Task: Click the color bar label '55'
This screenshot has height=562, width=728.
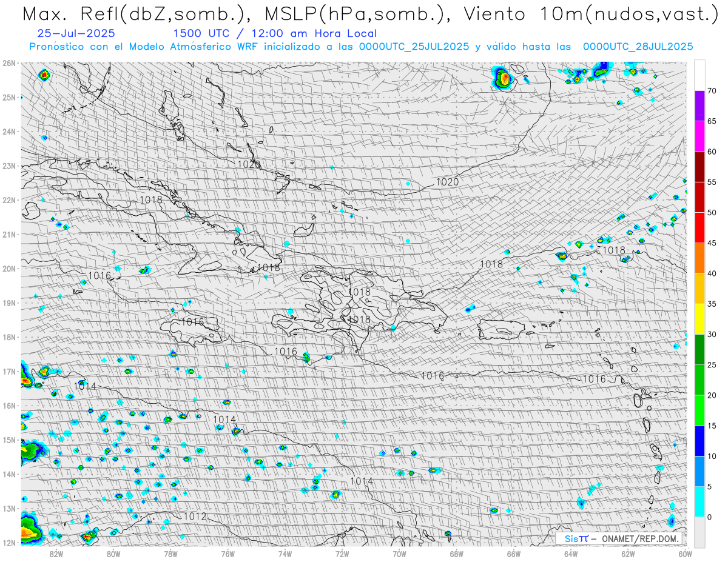Action: pos(712,182)
